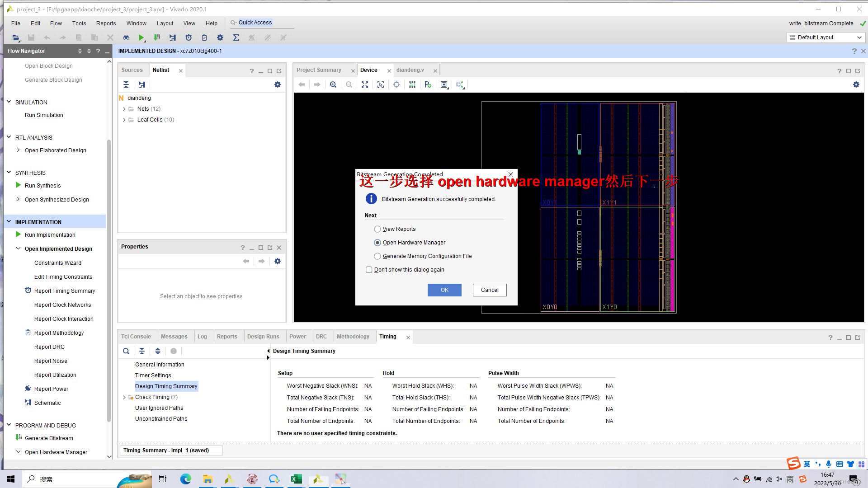Check Don't show this dialog again
This screenshot has width=868, height=488.
pos(369,270)
